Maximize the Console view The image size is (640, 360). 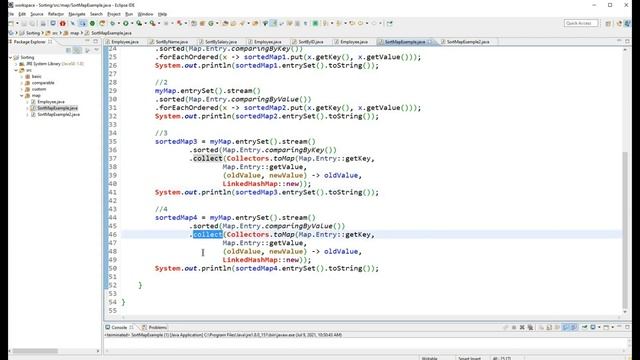[627, 327]
